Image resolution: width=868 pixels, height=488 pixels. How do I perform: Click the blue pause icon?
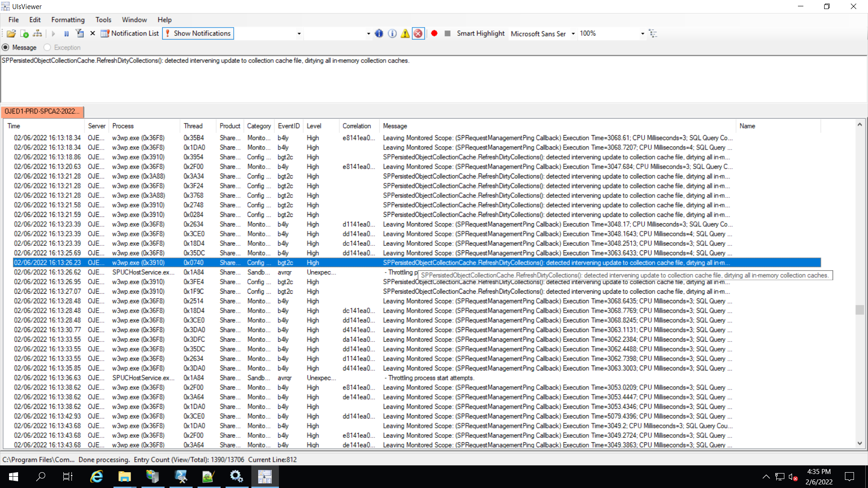(66, 33)
